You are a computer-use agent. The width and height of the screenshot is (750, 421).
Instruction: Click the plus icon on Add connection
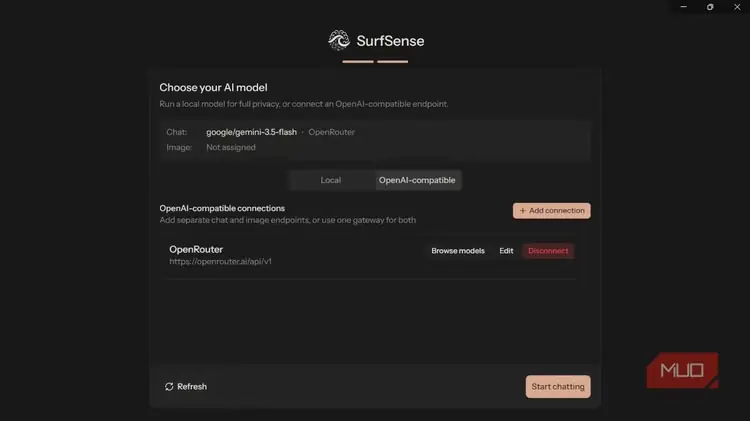pos(522,210)
